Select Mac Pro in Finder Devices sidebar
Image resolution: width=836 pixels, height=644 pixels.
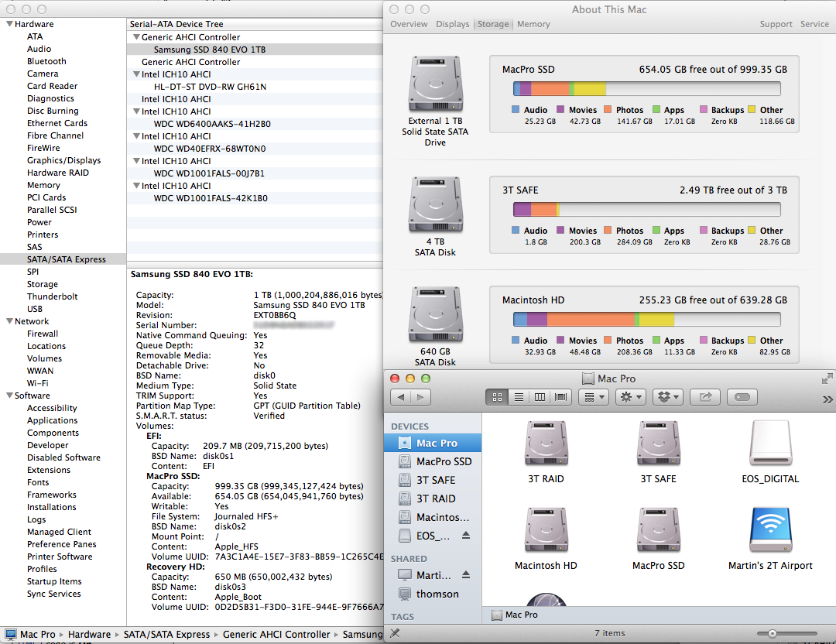click(x=433, y=443)
